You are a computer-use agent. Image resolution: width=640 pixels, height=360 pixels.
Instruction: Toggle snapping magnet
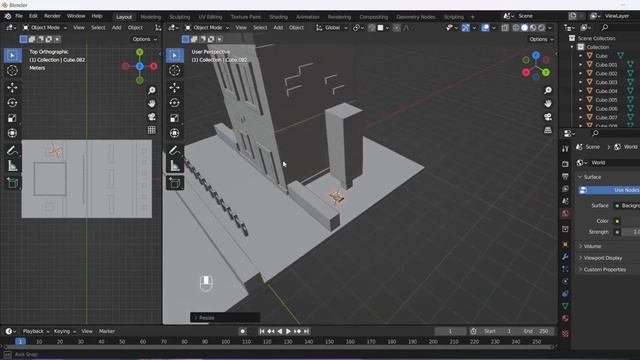[x=371, y=28]
